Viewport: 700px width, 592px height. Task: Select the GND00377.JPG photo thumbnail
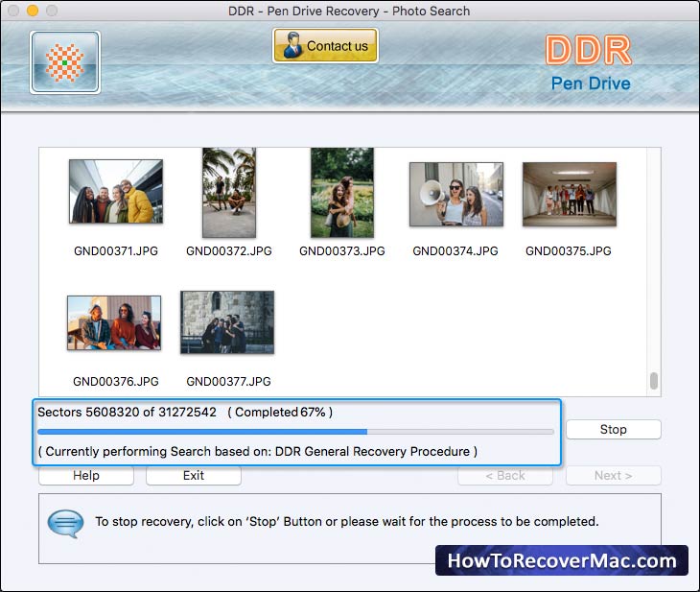227,322
